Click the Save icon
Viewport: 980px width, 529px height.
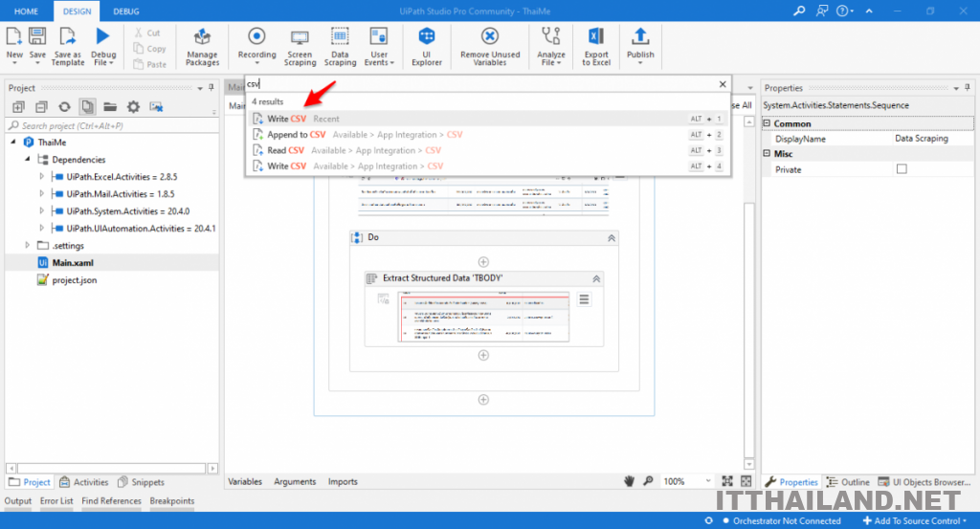tap(37, 37)
